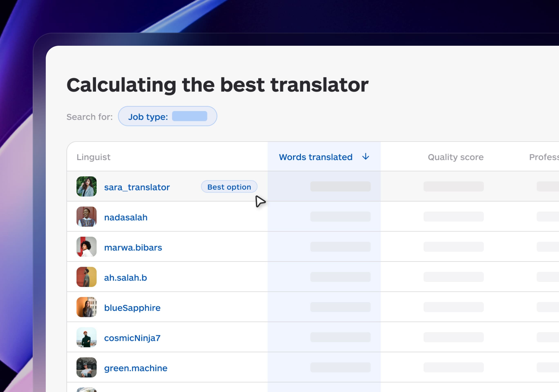Click sara_translator's profile avatar

pyautogui.click(x=86, y=187)
